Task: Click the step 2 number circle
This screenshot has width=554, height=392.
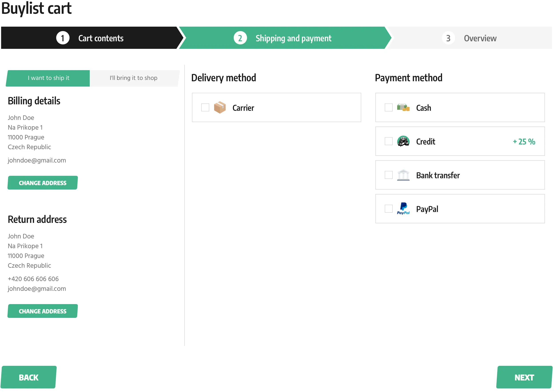Action: click(240, 38)
